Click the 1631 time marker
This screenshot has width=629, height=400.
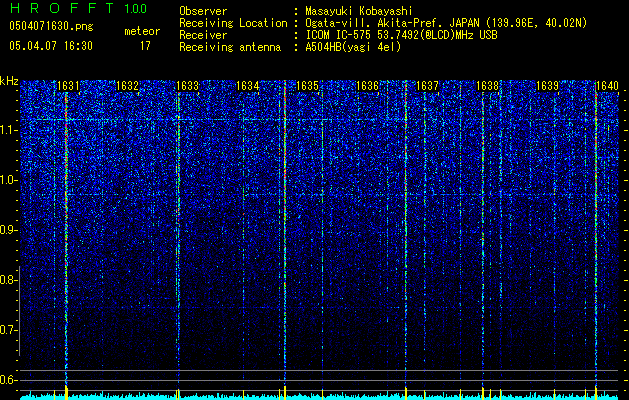69,86
